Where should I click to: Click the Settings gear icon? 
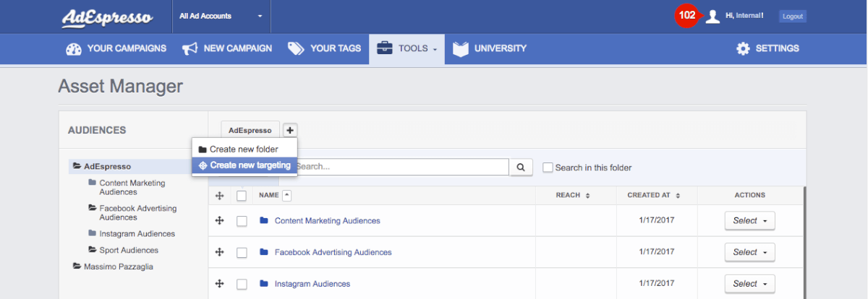pos(743,48)
